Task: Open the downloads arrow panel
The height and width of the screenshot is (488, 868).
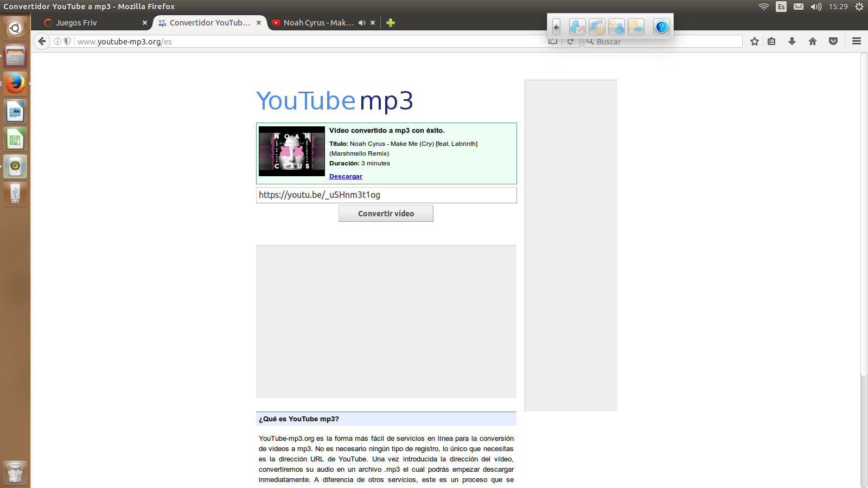Action: [x=792, y=41]
